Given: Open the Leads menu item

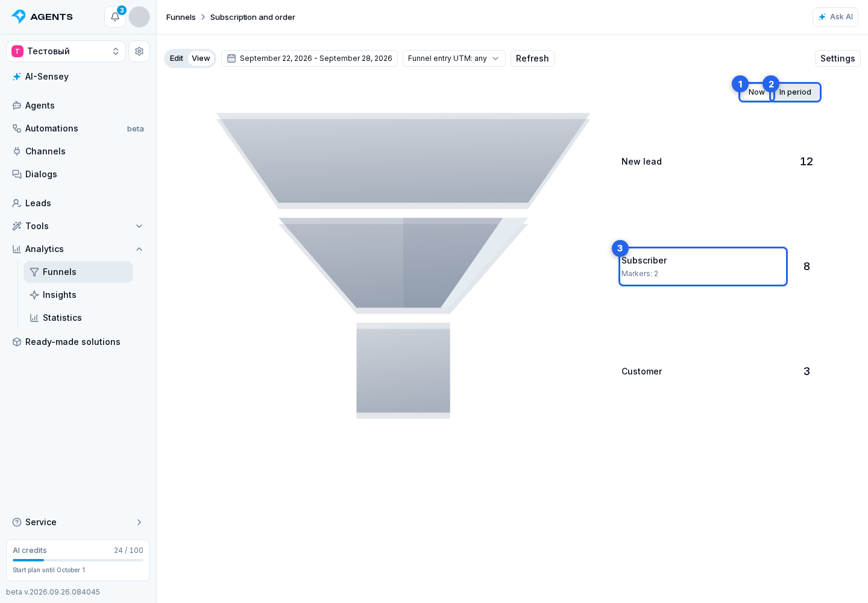Looking at the screenshot, I should [x=78, y=203].
